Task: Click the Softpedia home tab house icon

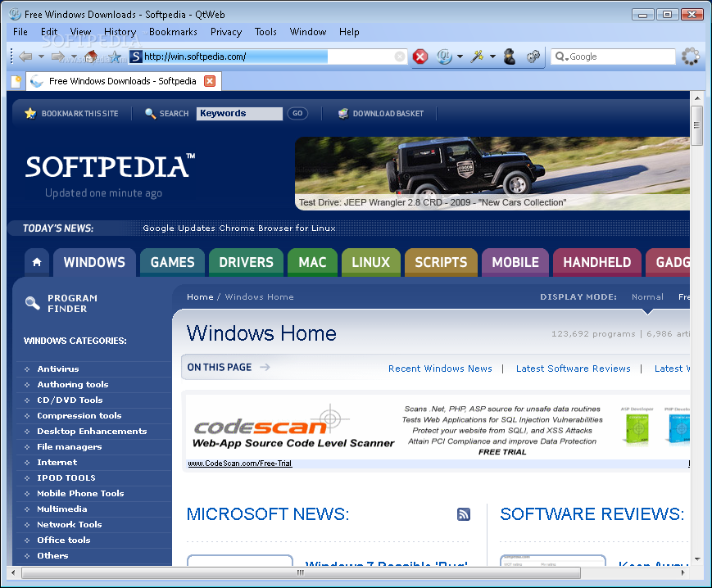Action: (x=37, y=262)
